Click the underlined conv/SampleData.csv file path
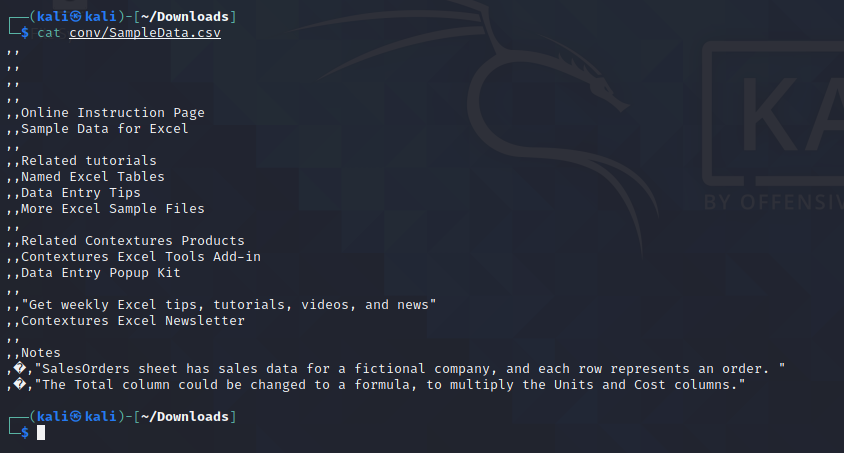Screen dimensions: 844x453 (145, 33)
